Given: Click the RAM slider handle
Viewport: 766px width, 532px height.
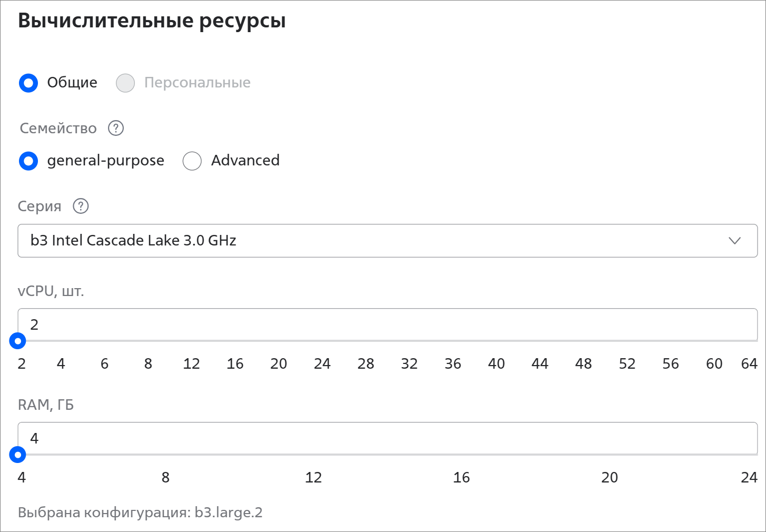Looking at the screenshot, I should pos(18,455).
